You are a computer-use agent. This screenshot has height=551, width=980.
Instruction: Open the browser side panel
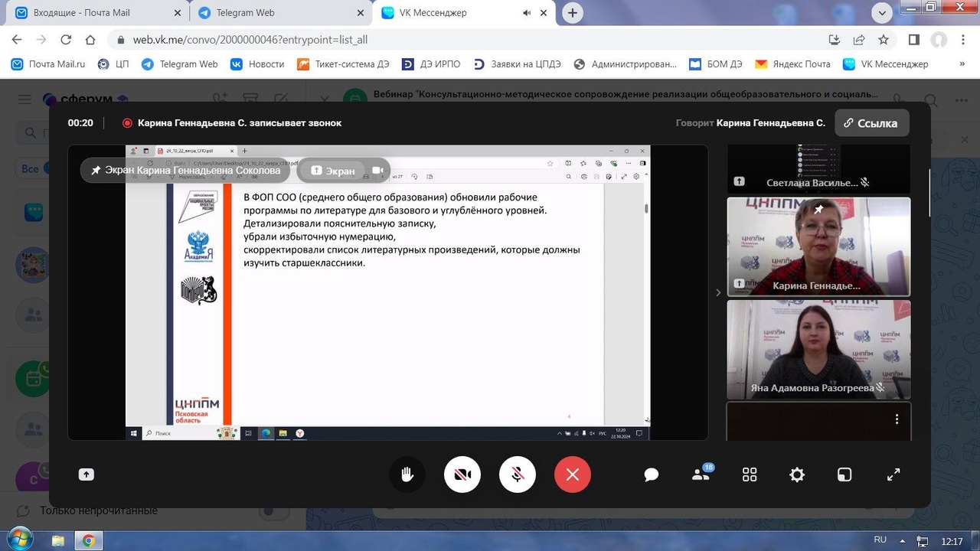point(914,40)
